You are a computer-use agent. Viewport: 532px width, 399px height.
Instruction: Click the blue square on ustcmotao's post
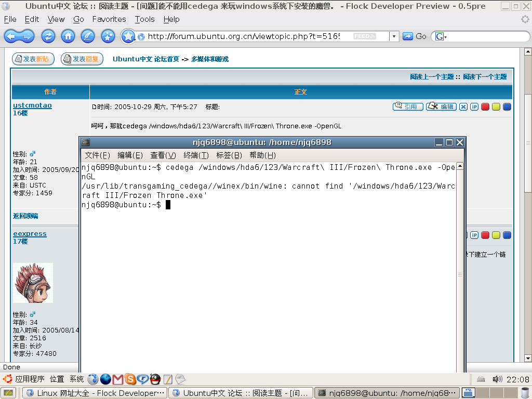click(507, 107)
